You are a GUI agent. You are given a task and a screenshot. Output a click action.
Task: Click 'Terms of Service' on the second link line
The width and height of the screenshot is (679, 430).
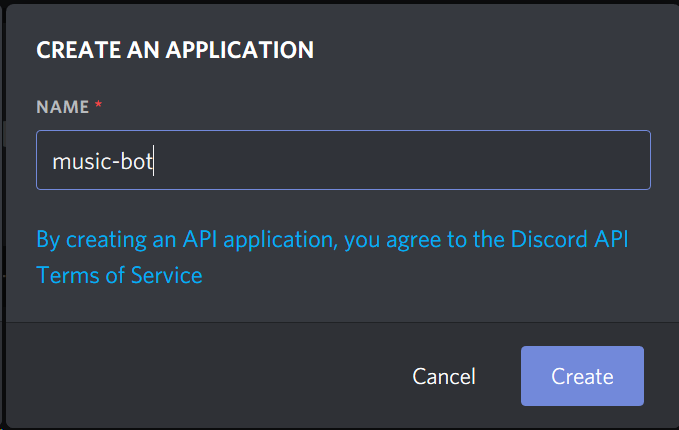[x=119, y=275]
